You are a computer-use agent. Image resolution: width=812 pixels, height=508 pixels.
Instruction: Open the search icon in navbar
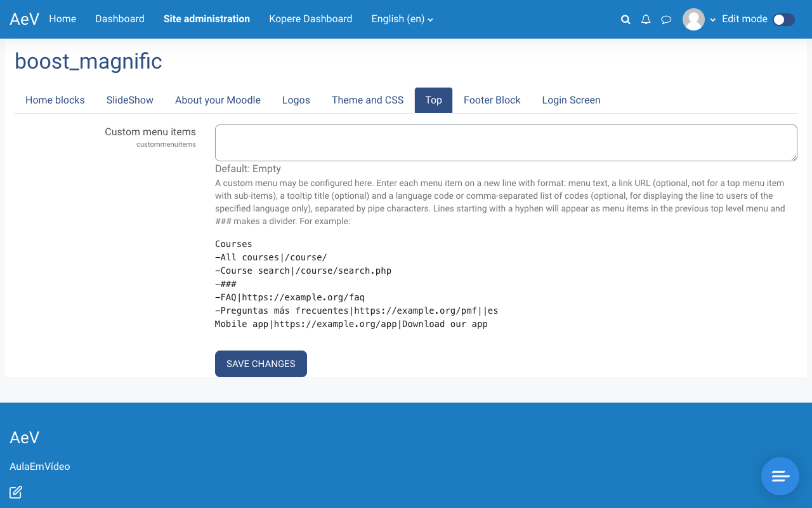(x=625, y=20)
